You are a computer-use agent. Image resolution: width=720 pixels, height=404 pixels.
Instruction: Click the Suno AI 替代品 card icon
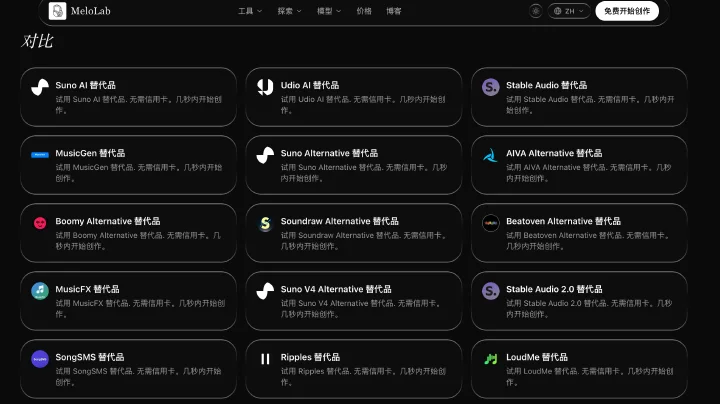(40, 87)
